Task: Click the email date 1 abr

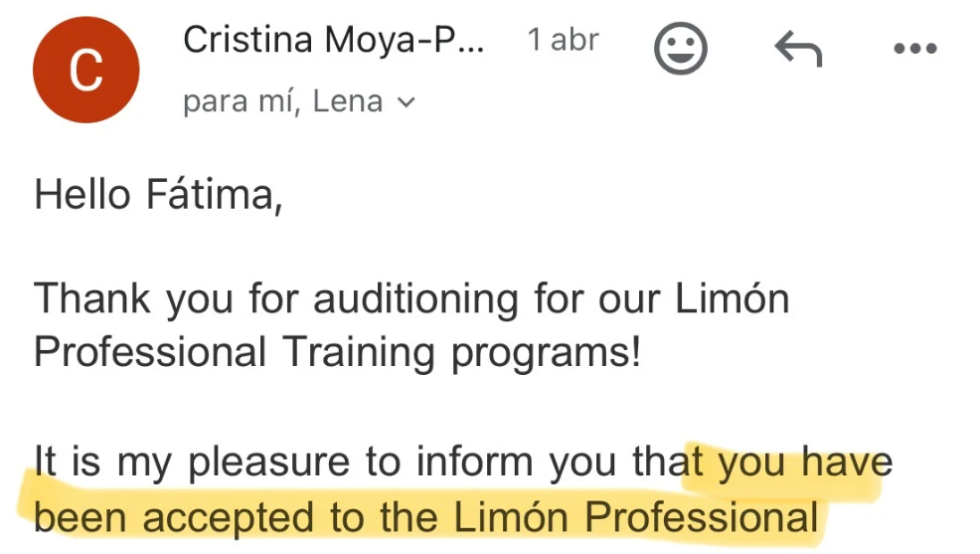Action: (x=564, y=41)
